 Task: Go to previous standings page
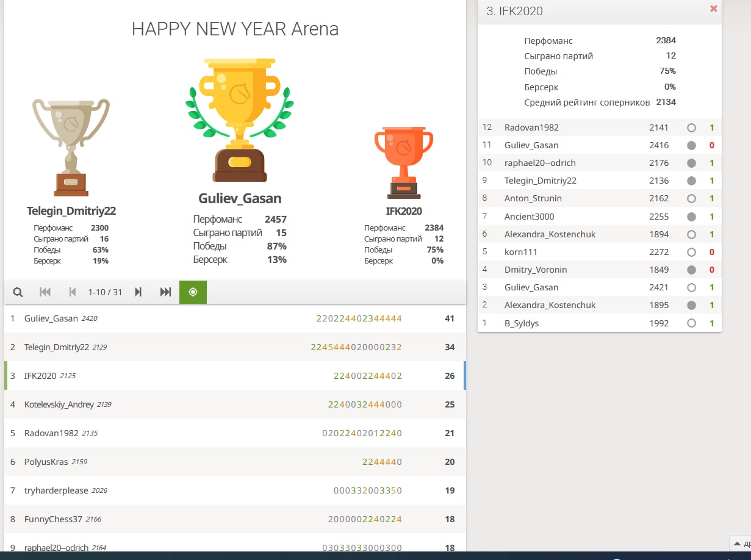point(73,292)
